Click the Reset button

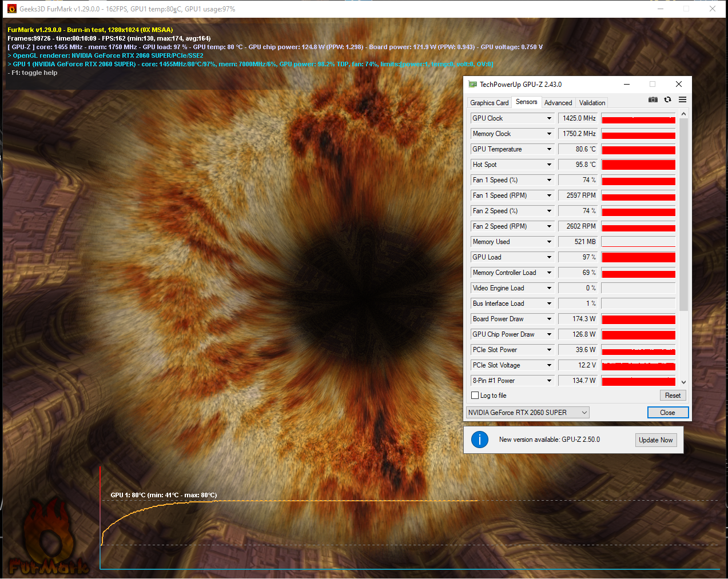pyautogui.click(x=673, y=395)
